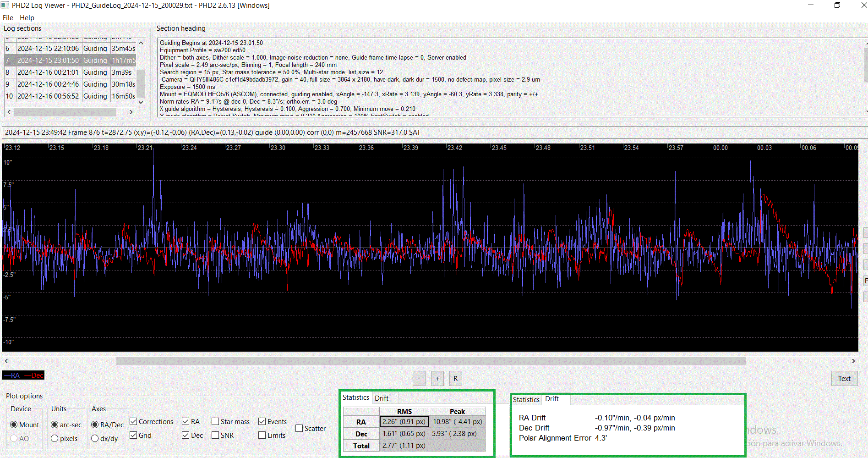Viewport: 868px width, 458px height.
Task: Click the log sections horizontal scrollbar thumb
Action: [x=65, y=112]
